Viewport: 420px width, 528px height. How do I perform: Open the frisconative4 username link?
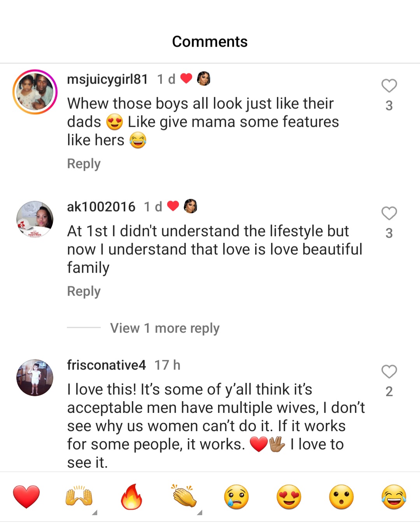[106, 365]
